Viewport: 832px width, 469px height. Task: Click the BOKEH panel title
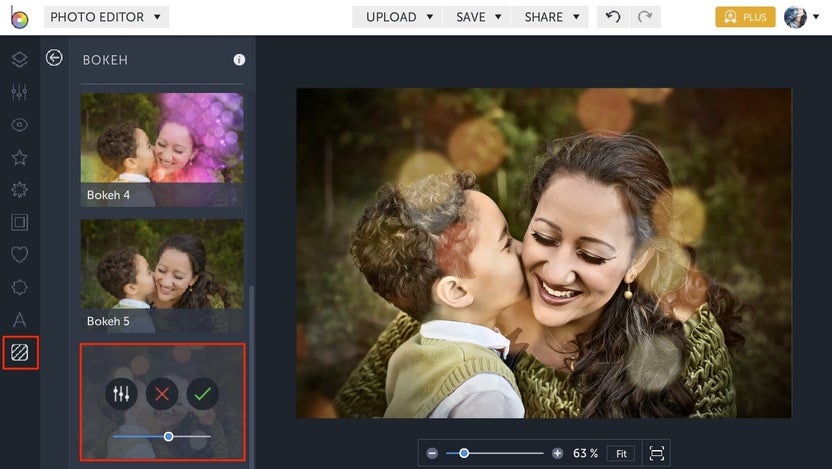(105, 60)
